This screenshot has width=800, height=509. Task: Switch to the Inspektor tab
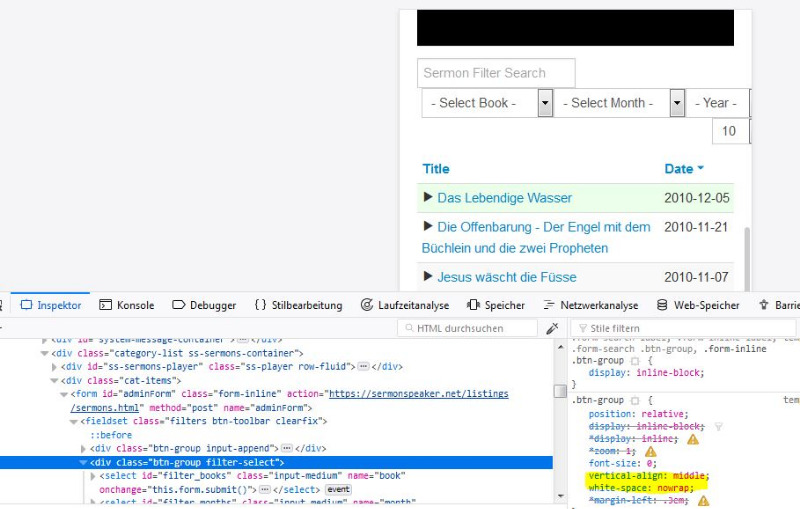click(x=51, y=305)
